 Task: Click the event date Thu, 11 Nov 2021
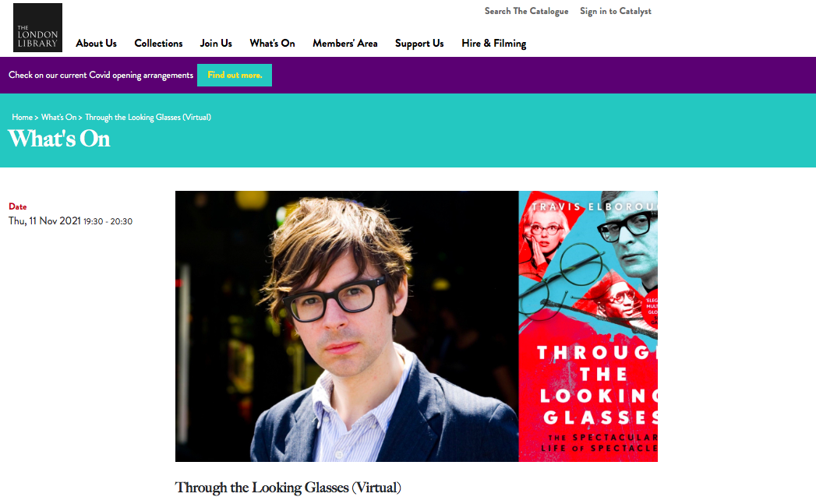pyautogui.click(x=44, y=221)
